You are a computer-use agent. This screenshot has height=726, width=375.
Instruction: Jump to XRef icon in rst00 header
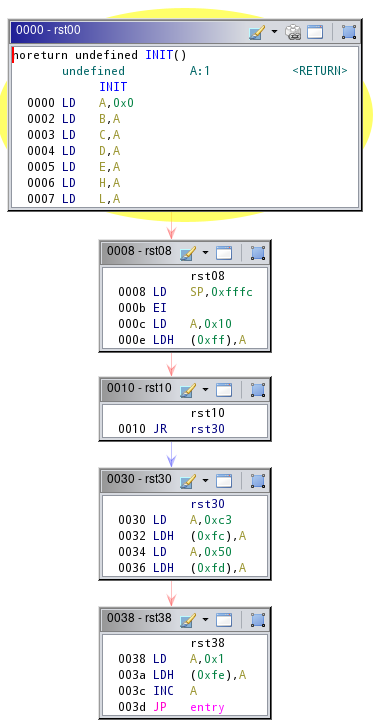293,32
